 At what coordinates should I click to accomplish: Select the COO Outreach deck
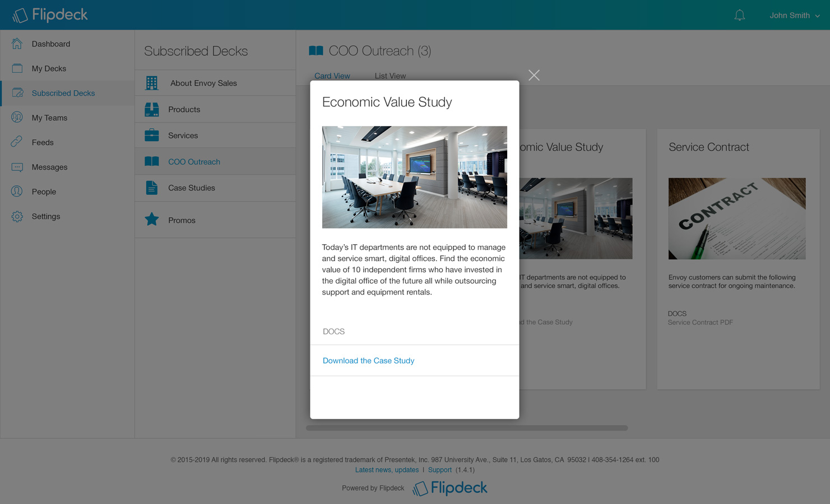[215, 161]
